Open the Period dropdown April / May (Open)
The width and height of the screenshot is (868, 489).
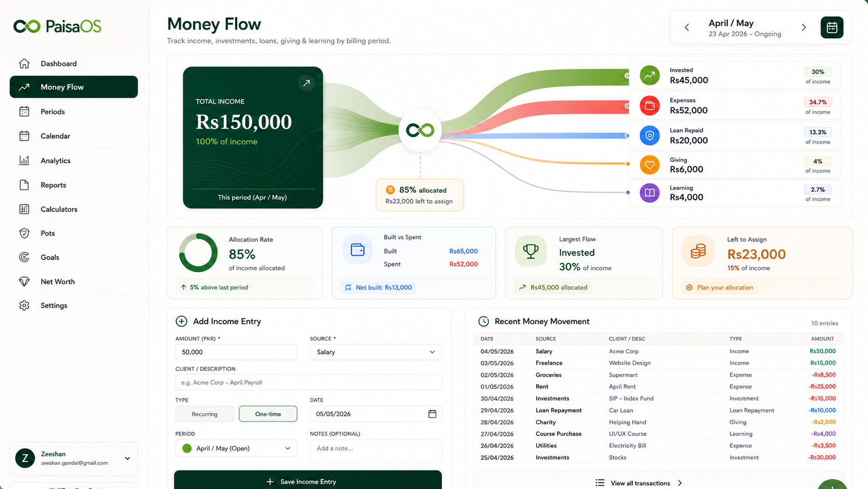tap(236, 448)
